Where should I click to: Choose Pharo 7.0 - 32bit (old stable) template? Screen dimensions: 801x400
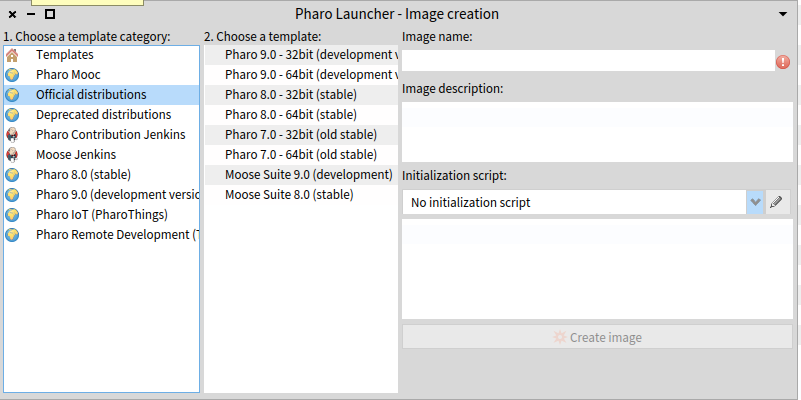(x=301, y=134)
